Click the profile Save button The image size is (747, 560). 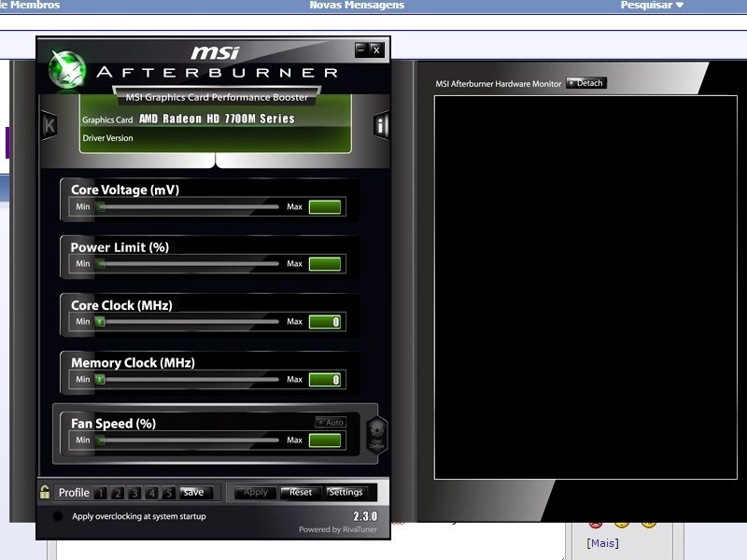pyautogui.click(x=196, y=493)
